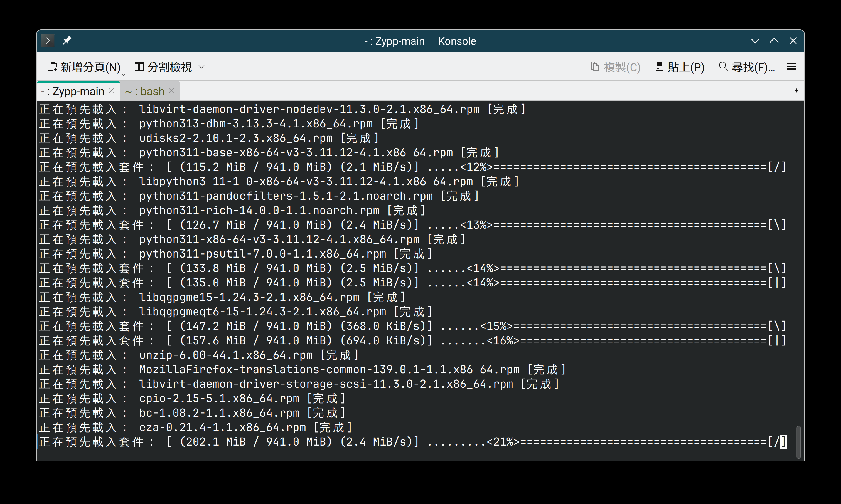Screen dimensions: 841x504
Task: Toggle the pin on all desktops icon
Action: coord(67,41)
